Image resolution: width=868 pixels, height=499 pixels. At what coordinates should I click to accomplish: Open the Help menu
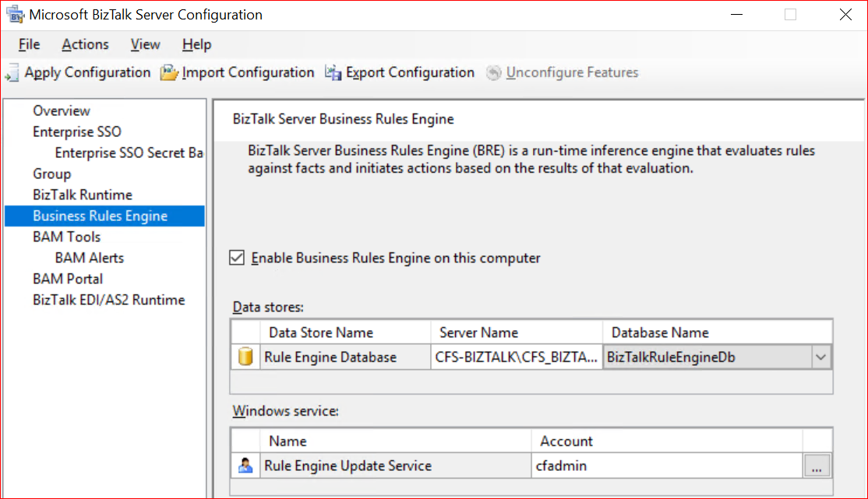[196, 44]
